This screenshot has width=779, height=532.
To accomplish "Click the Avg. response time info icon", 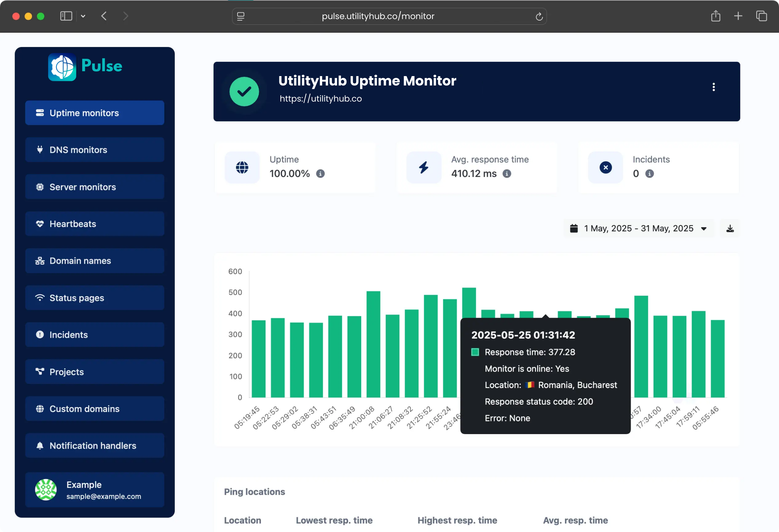I will (507, 174).
